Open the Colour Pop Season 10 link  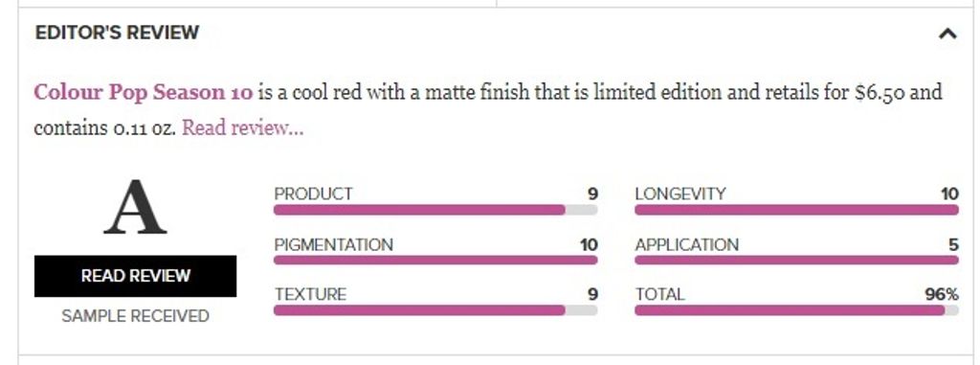144,93
